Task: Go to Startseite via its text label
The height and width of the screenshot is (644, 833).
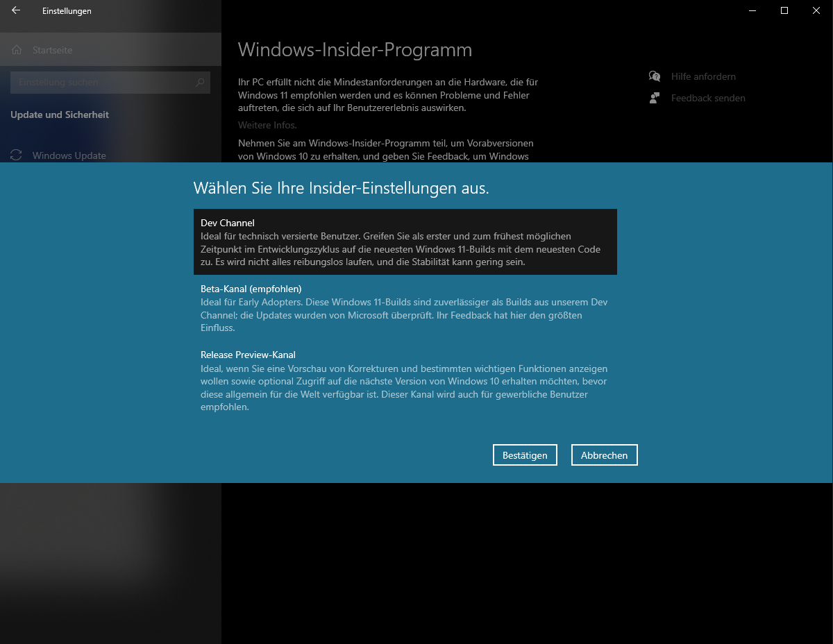Action: click(x=52, y=50)
